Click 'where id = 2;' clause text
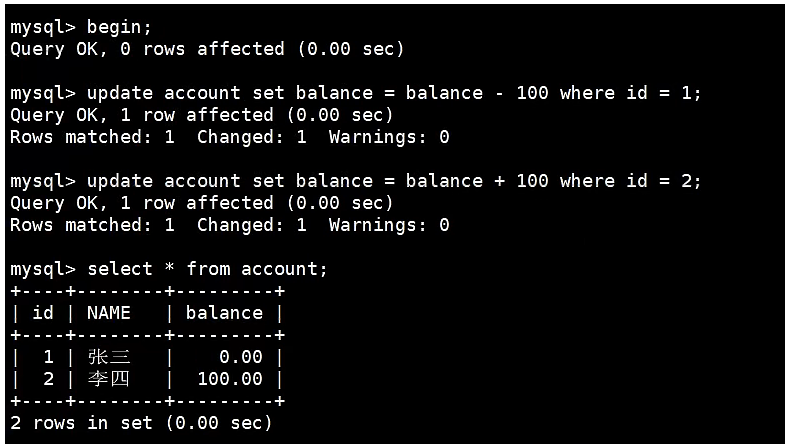The height and width of the screenshot is (448, 789). pyautogui.click(x=630, y=181)
